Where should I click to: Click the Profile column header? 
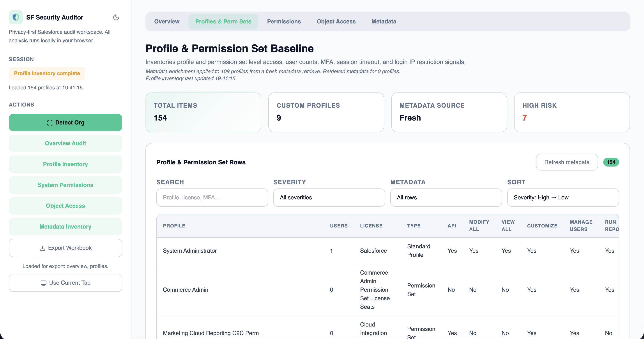[174, 226]
